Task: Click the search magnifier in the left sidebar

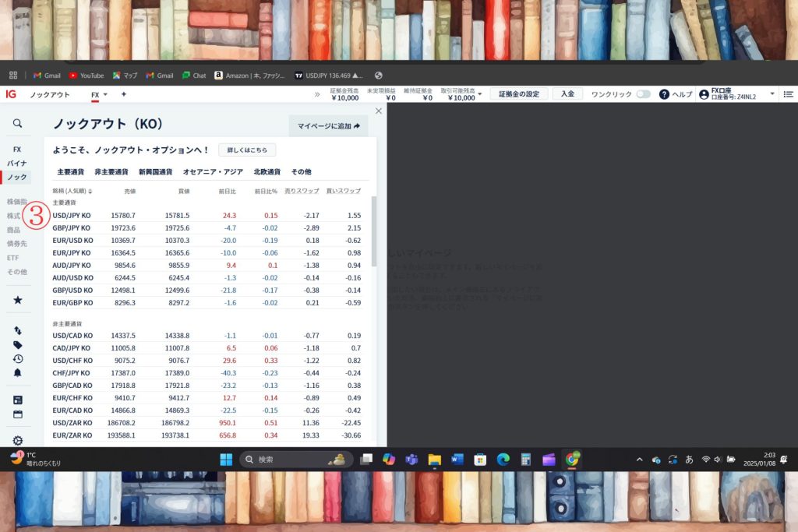Action: coord(17,123)
